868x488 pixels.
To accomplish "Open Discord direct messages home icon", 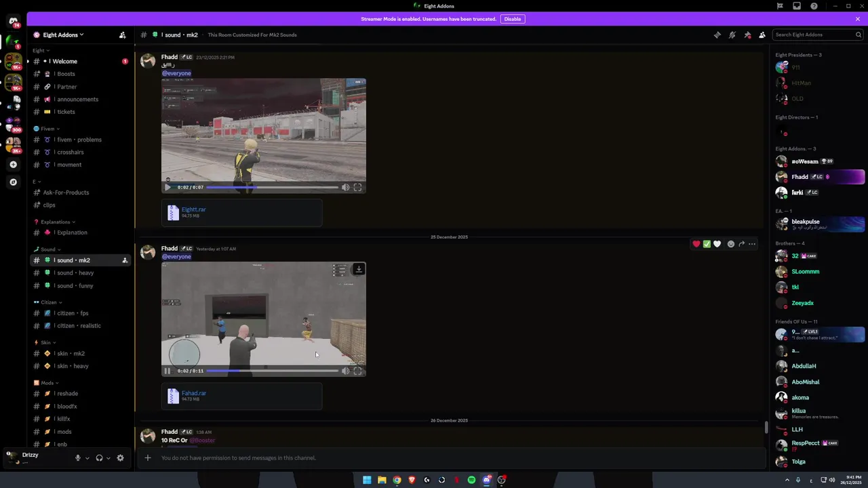I will pyautogui.click(x=13, y=21).
